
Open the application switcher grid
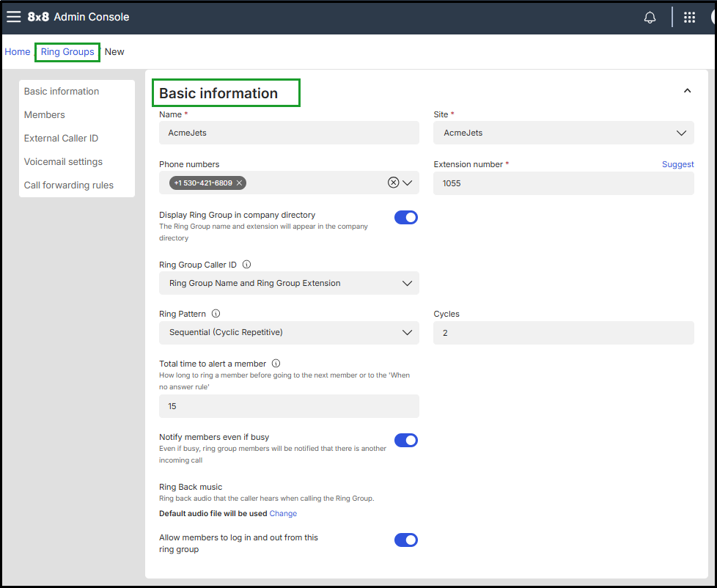[x=689, y=18]
